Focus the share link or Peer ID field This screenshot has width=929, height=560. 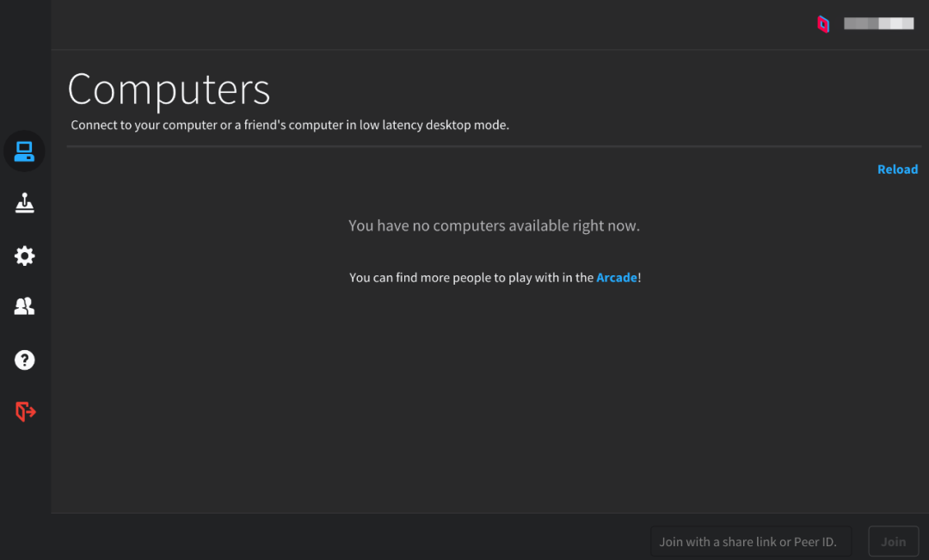click(x=750, y=542)
